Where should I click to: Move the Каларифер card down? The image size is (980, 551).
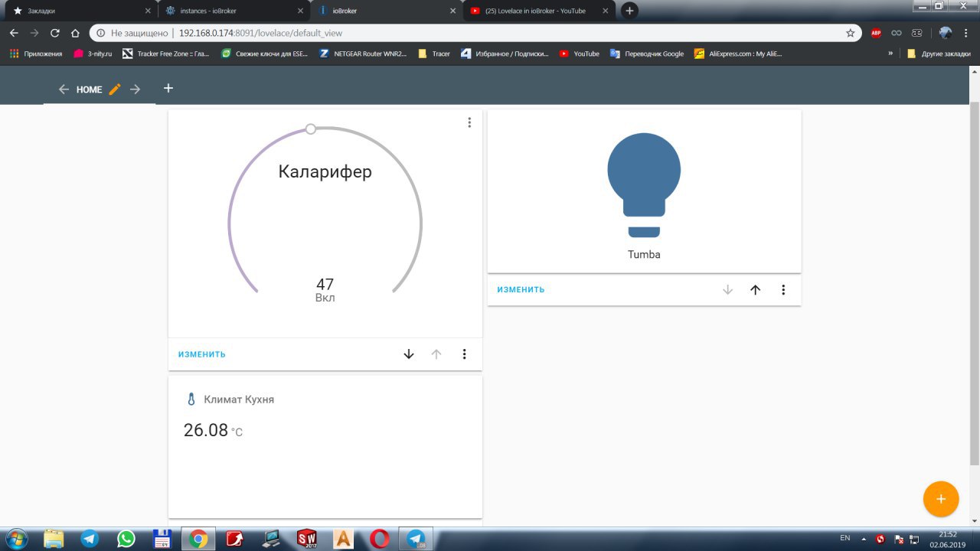[409, 354]
